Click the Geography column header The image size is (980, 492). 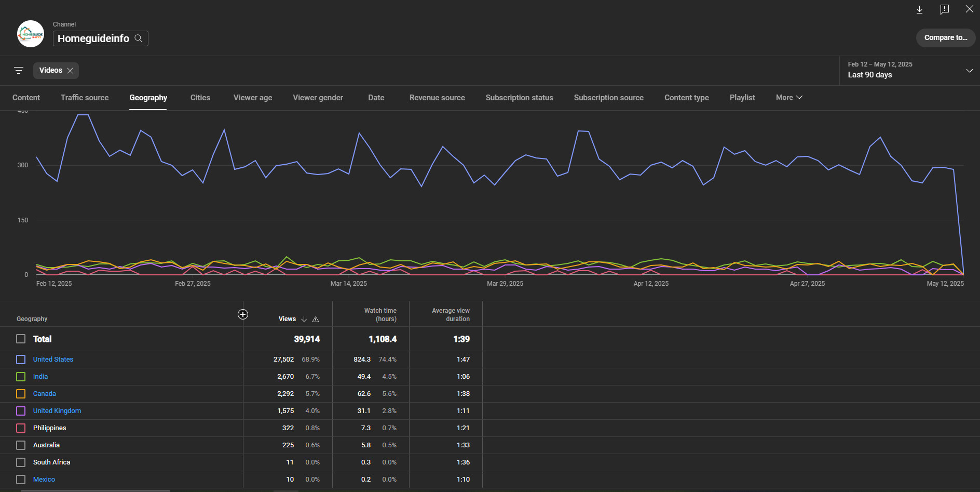(x=32, y=319)
